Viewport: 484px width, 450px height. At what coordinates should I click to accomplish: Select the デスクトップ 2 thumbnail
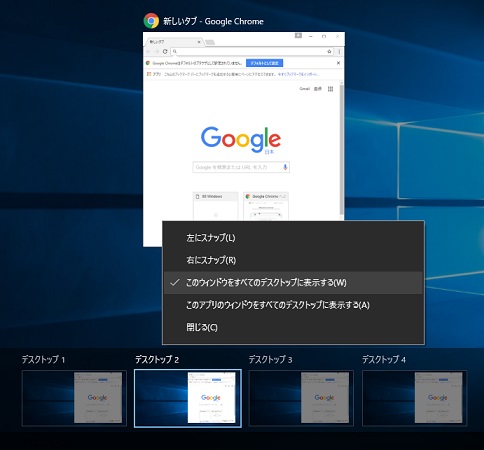click(188, 398)
